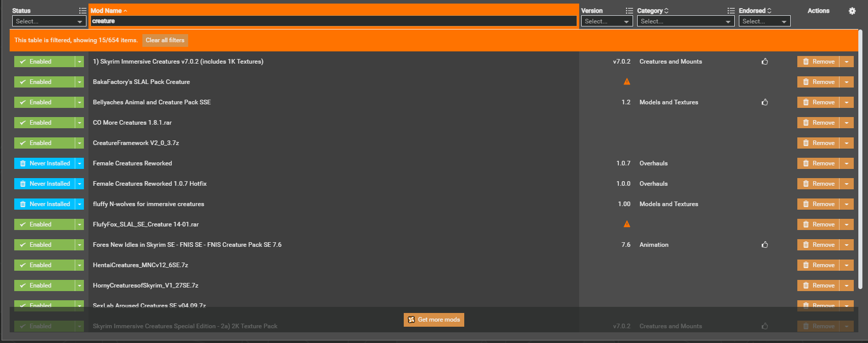Image resolution: width=868 pixels, height=343 pixels.
Task: Remove FlufyFox_SLAL_SE_Creature 14-01.rar
Action: [x=818, y=224]
